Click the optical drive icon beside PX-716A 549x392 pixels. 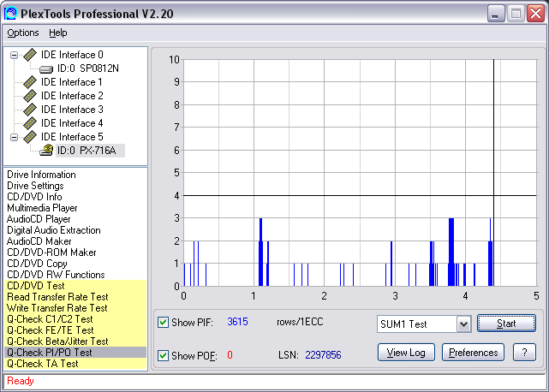click(x=46, y=150)
